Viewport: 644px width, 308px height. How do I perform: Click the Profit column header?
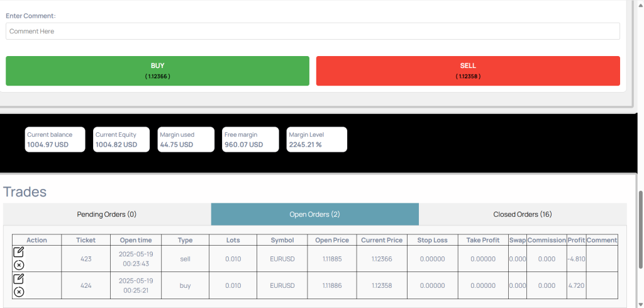576,240
